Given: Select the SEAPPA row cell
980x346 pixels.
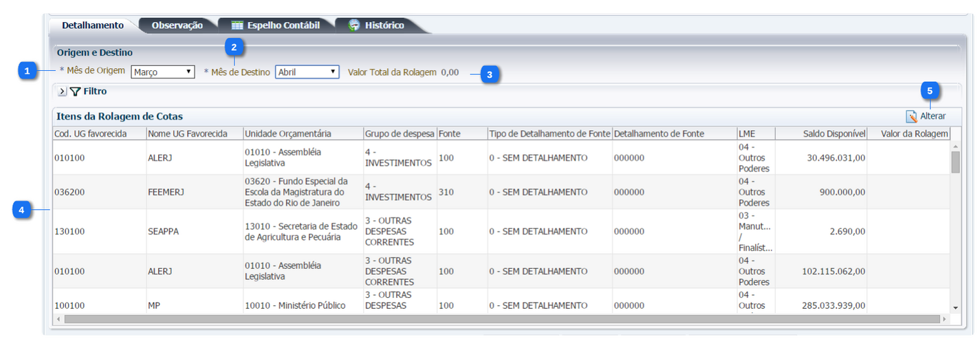Looking at the screenshot, I should pyautogui.click(x=163, y=232).
